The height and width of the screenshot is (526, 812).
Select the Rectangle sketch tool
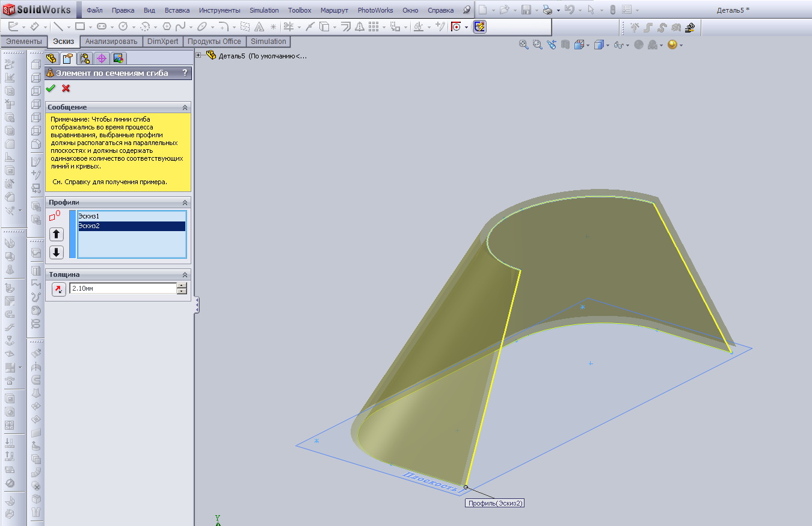79,26
